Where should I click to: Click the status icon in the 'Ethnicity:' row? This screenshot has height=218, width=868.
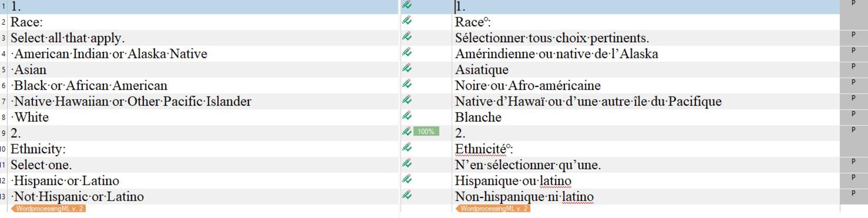coord(407,148)
